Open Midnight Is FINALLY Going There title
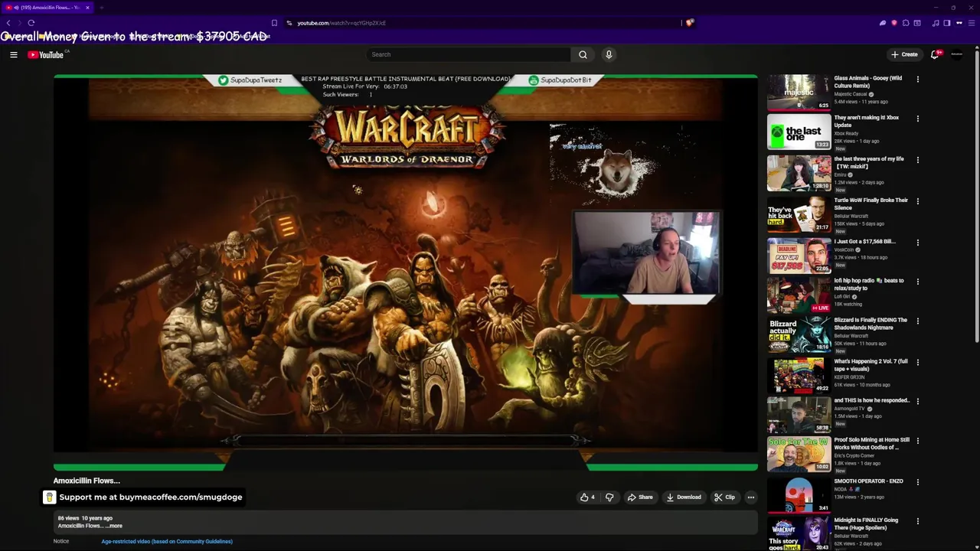 coord(867,524)
